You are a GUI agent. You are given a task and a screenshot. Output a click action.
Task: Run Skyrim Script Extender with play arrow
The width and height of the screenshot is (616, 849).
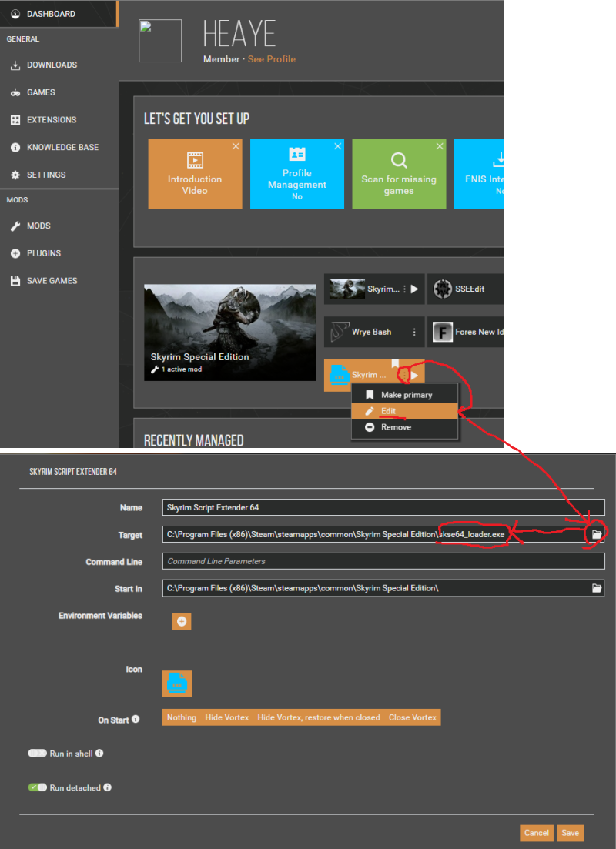coord(415,375)
